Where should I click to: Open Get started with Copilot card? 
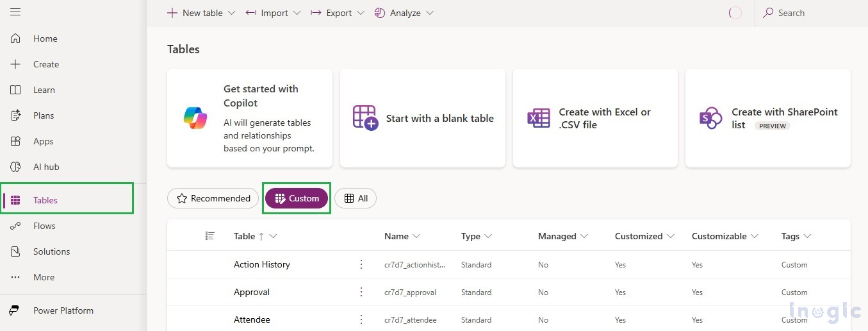pyautogui.click(x=250, y=118)
